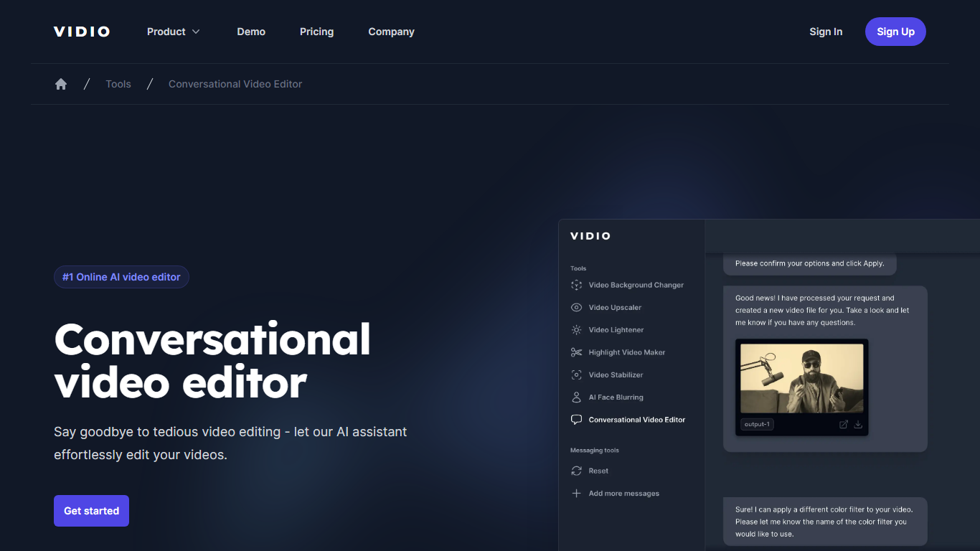The image size is (980, 551).
Task: Click the home icon in breadcrumb
Action: [61, 84]
